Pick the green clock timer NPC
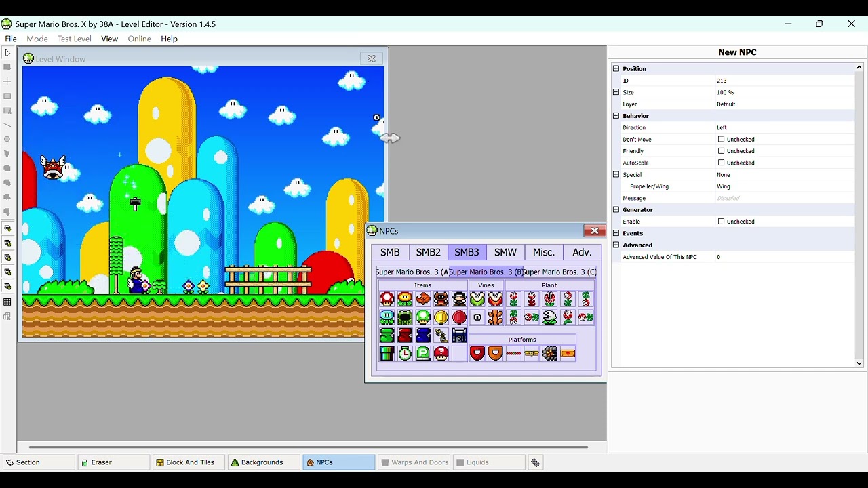Screen dimensions: 868x488 405,353
